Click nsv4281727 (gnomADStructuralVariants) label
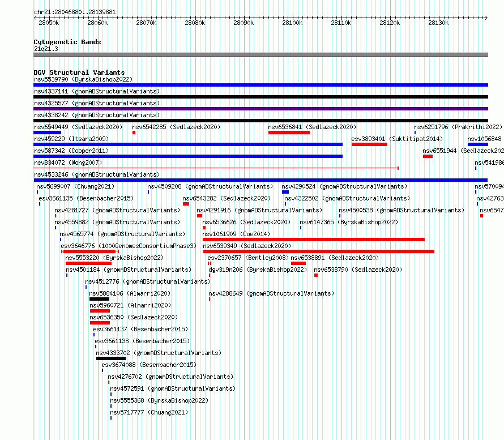 pos(117,210)
